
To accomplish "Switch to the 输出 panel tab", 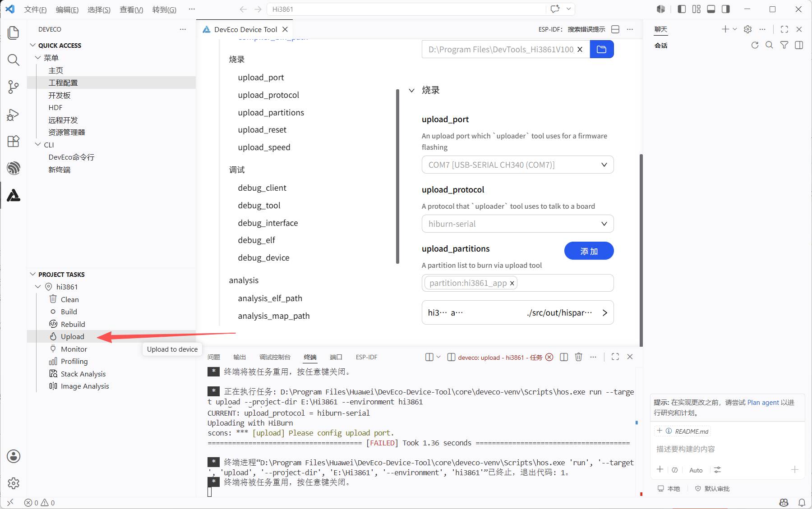I will click(x=240, y=357).
